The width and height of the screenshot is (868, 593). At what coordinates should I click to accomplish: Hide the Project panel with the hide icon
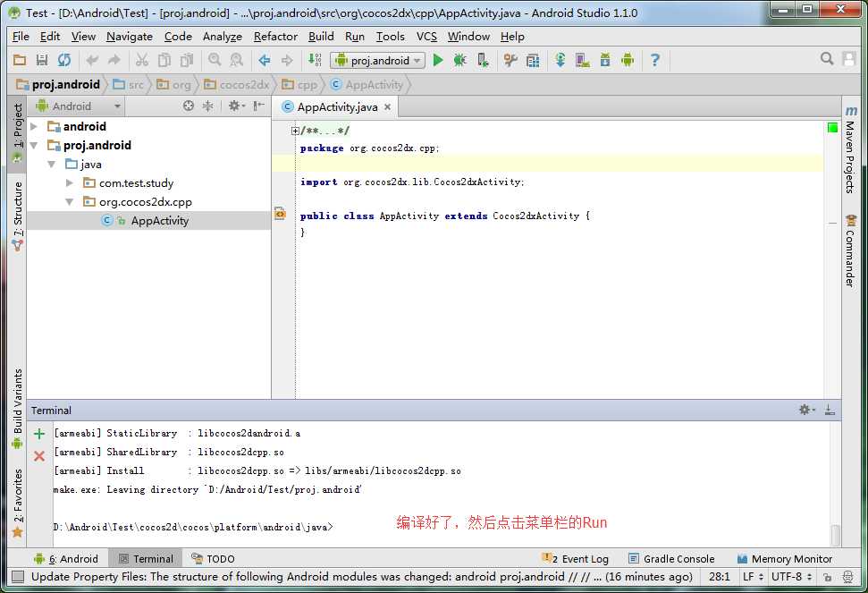click(x=258, y=106)
